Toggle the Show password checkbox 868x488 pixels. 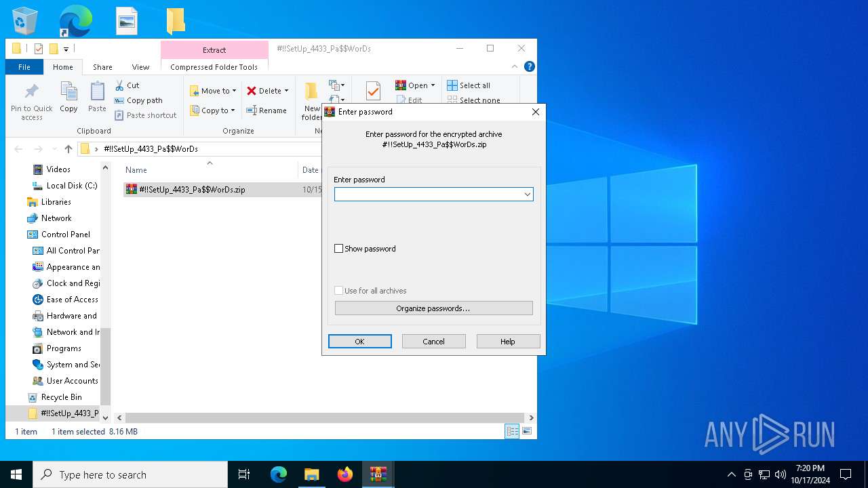click(x=339, y=249)
